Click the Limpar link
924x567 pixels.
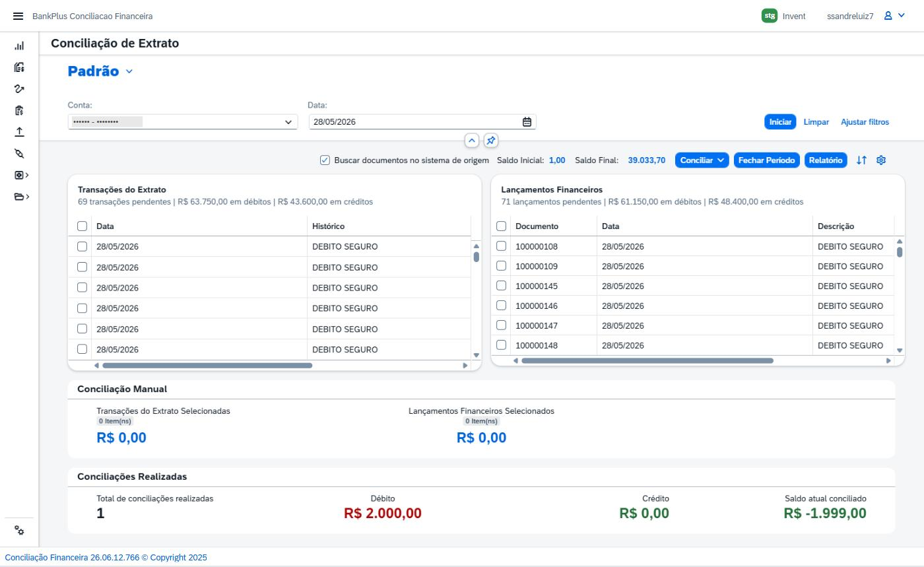pos(816,122)
